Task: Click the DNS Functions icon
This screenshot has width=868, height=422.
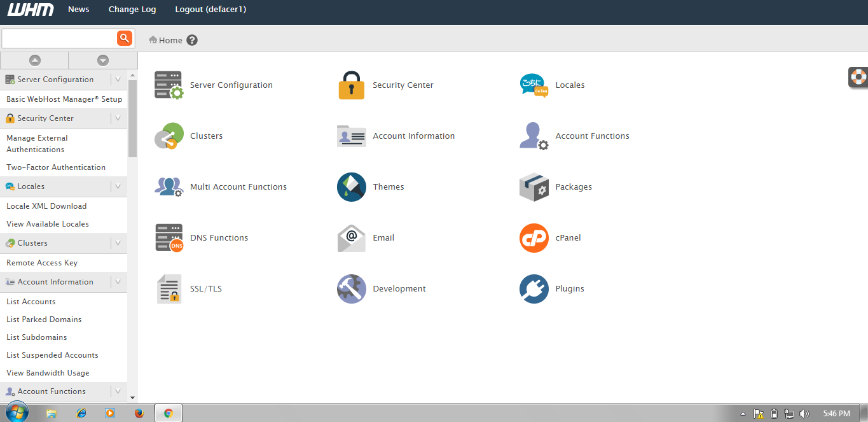Action: pos(169,238)
